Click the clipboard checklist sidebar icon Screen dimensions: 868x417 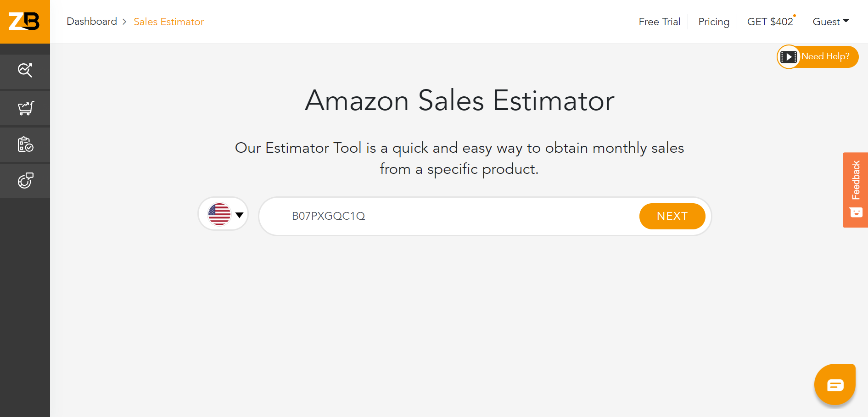25,144
